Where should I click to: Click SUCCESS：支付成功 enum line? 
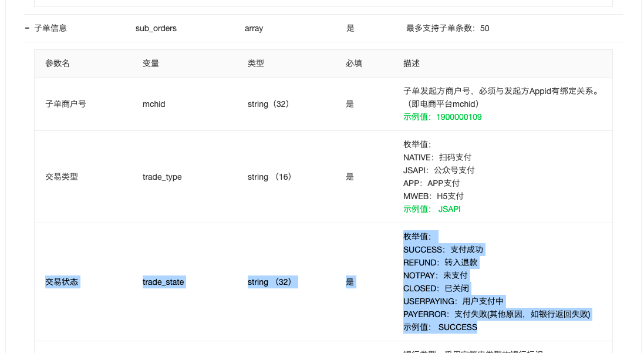(443, 250)
